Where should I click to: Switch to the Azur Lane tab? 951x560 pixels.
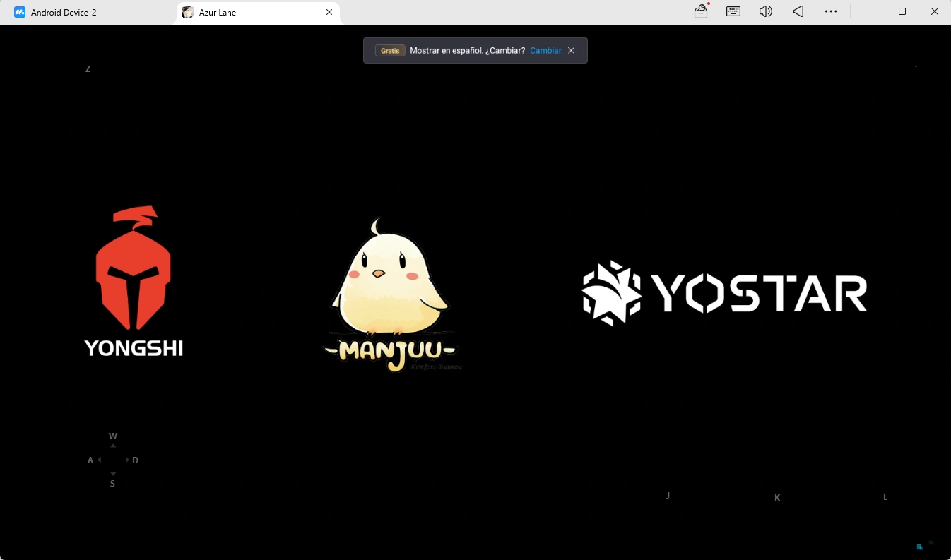tap(258, 12)
